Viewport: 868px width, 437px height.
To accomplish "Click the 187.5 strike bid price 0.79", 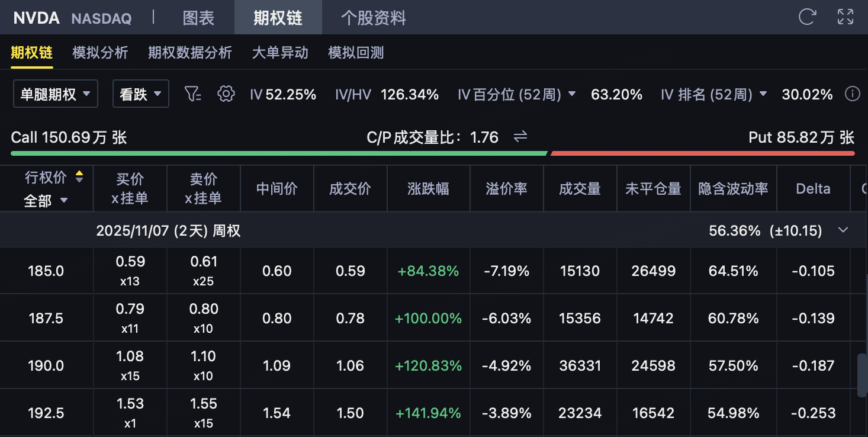I will click(130, 310).
